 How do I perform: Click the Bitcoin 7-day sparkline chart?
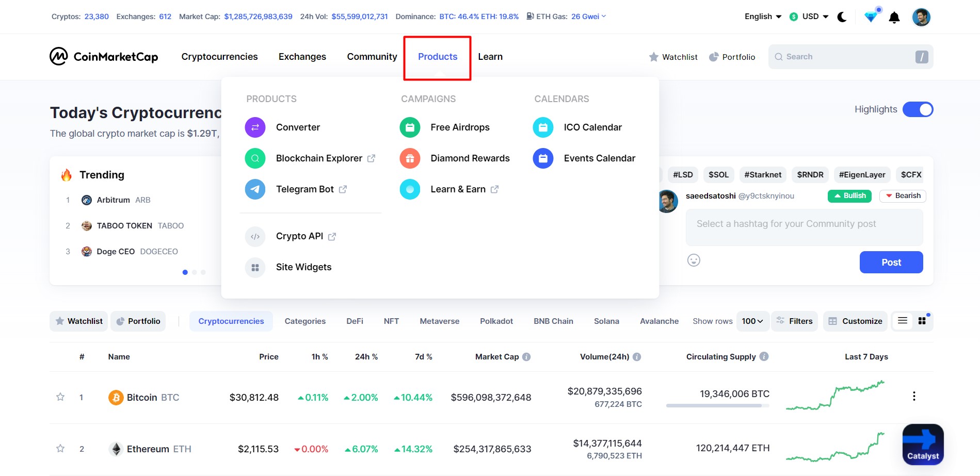click(x=836, y=396)
